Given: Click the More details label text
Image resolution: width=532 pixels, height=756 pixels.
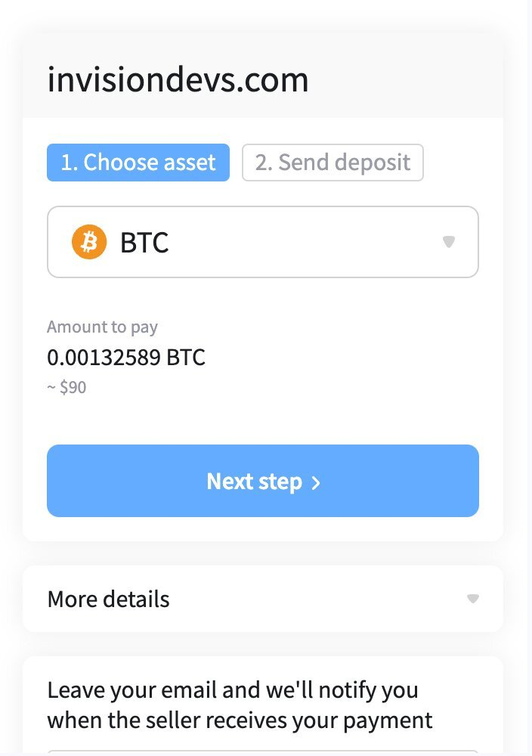Looking at the screenshot, I should pos(108,599).
